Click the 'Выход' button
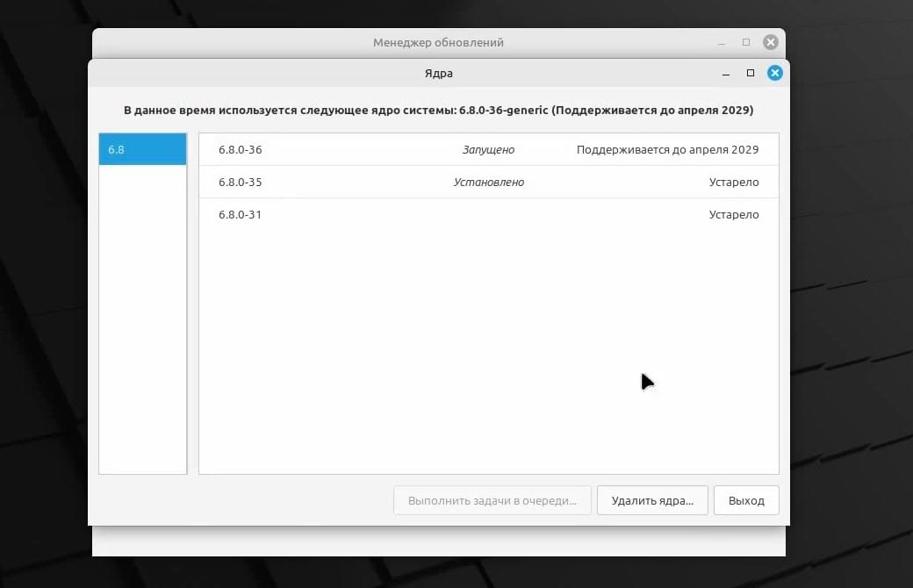Screen dimensions: 913x588 [746, 500]
